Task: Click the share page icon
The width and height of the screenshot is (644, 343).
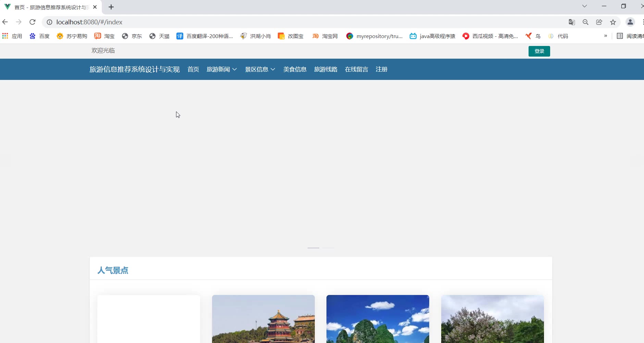Action: coord(599,22)
